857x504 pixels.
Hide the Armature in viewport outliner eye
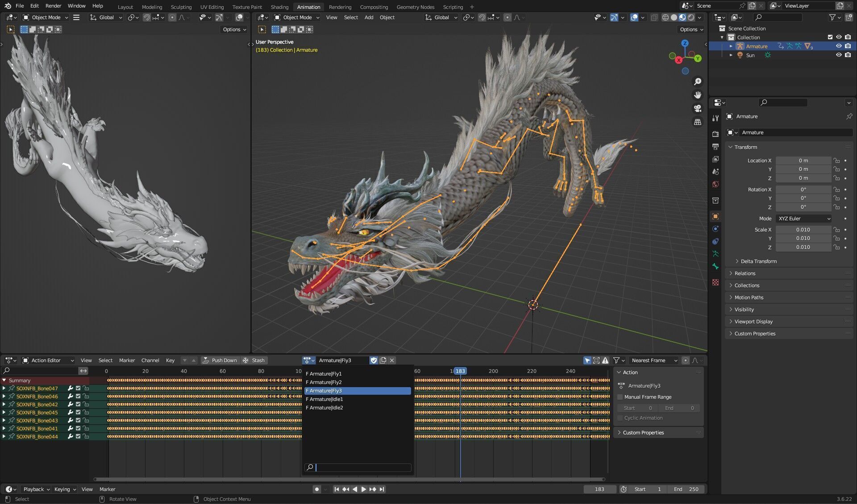click(x=839, y=46)
